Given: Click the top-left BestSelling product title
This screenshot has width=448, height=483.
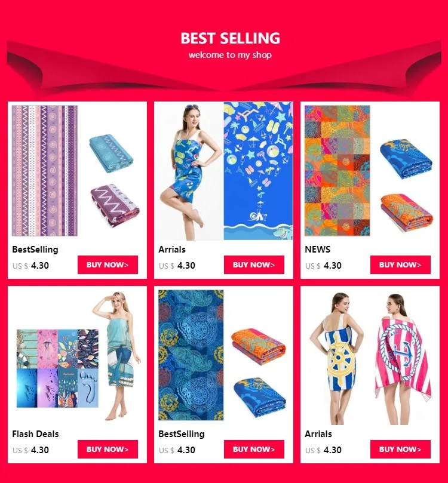Looking at the screenshot, I should [x=35, y=249].
